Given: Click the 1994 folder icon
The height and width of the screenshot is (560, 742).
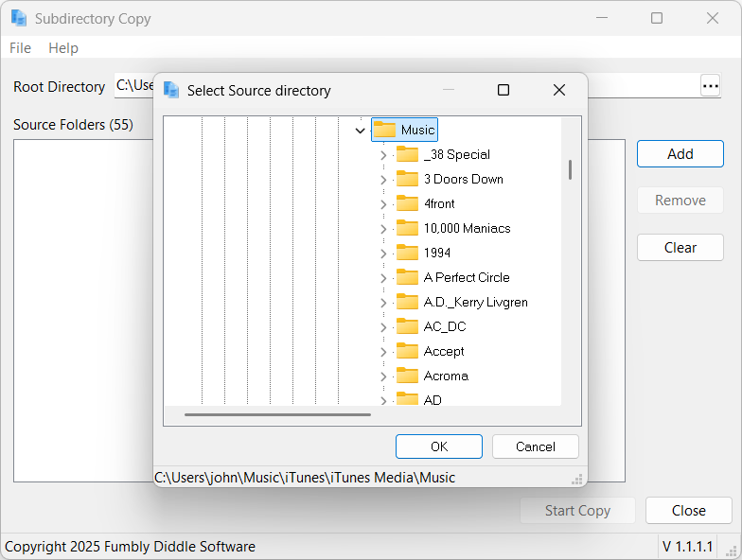Looking at the screenshot, I should tap(407, 253).
